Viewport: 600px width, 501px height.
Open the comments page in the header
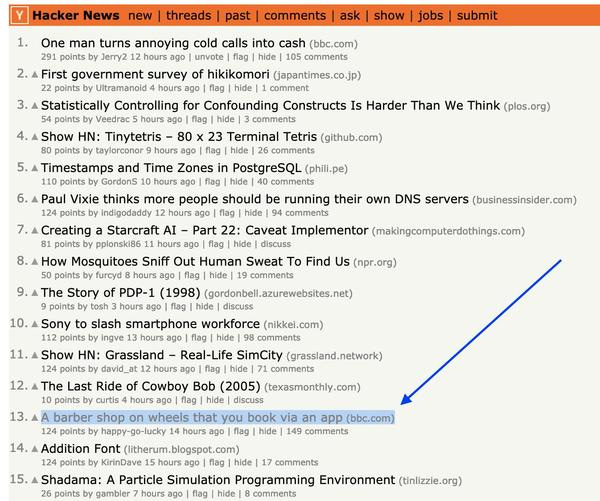pyautogui.click(x=295, y=16)
